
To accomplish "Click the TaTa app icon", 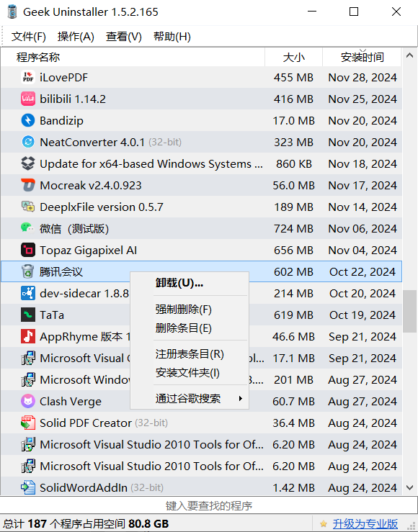I will coord(28,315).
